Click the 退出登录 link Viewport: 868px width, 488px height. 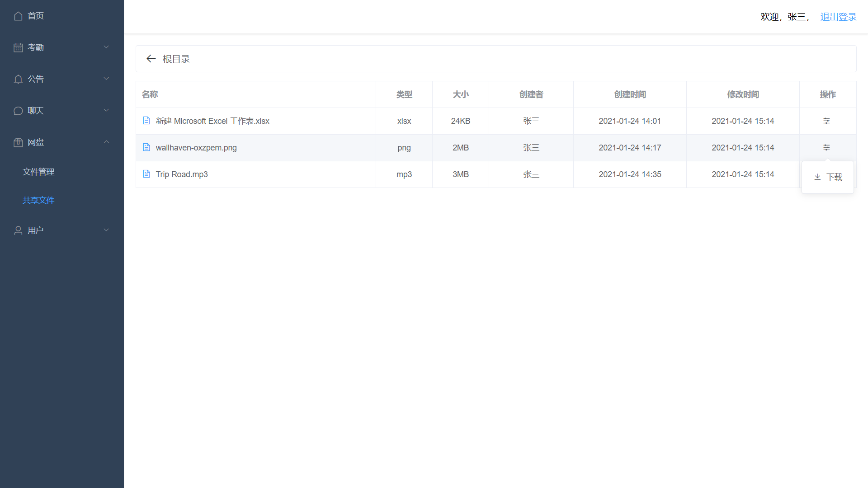[x=838, y=17]
